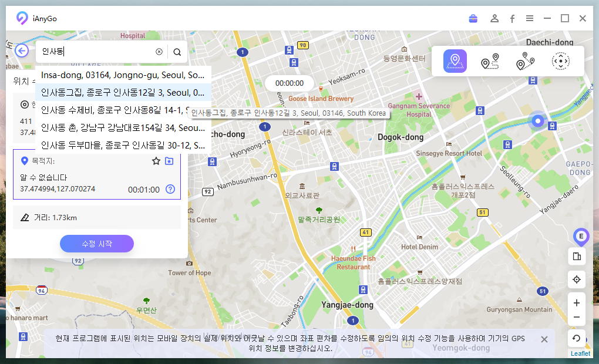The height and width of the screenshot is (364, 599).
Task: Run search with the magnifier icon
Action: click(x=177, y=52)
